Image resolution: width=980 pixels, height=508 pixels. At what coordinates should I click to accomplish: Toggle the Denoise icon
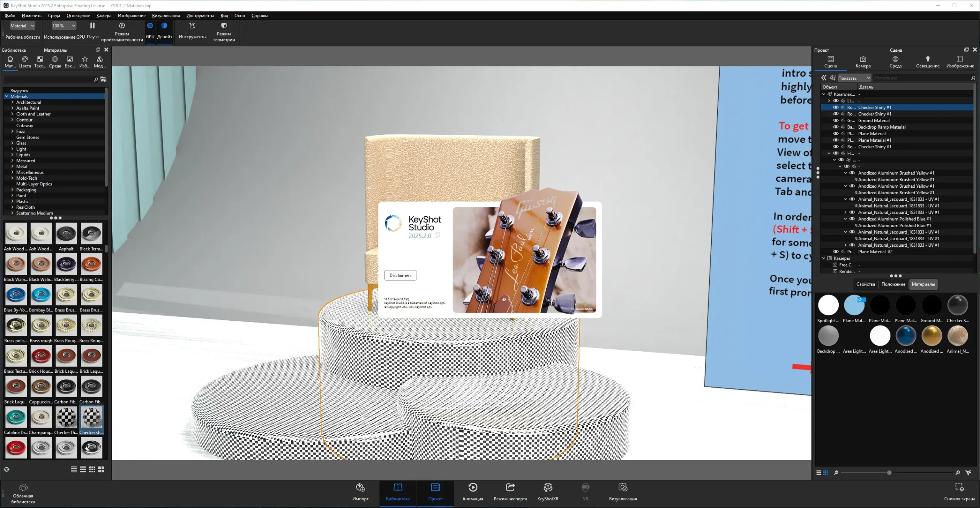tap(164, 26)
